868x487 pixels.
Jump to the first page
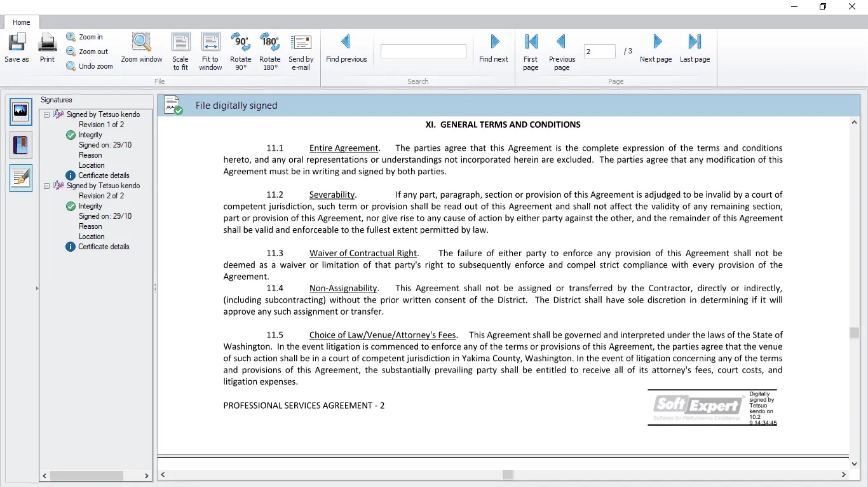(x=531, y=50)
